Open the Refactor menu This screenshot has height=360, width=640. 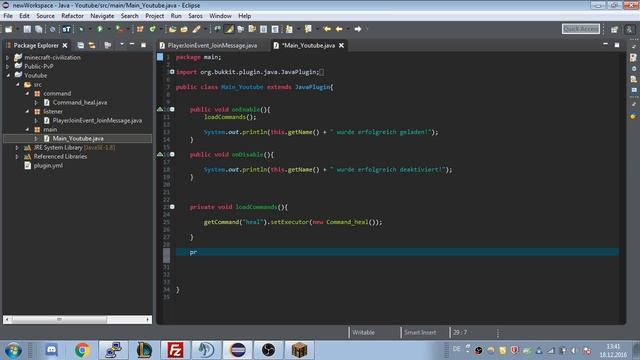tap(72, 16)
